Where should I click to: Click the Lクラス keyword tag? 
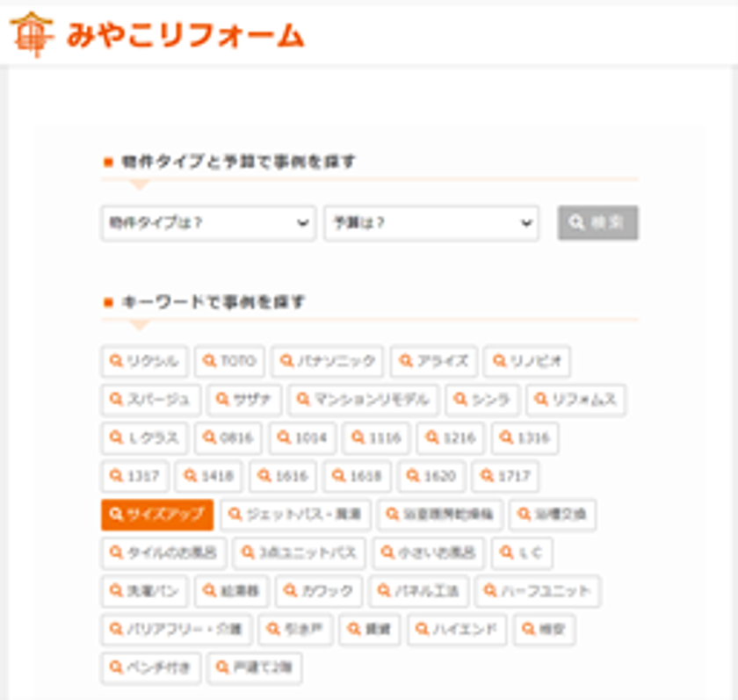pos(144,438)
